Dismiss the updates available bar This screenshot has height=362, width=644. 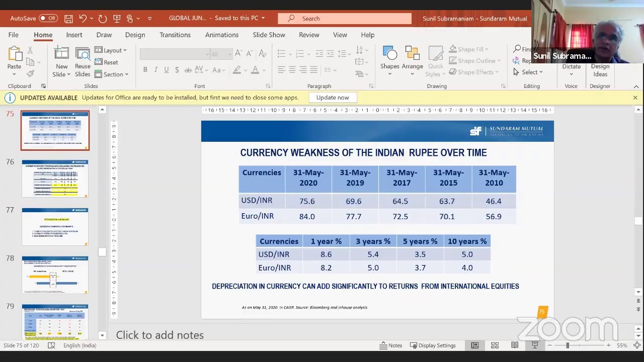pos(635,98)
